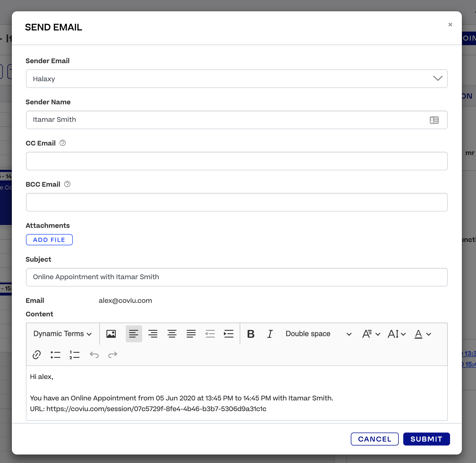Viewport: 476px width, 463px height.
Task: Expand the Dynamic Terms dropdown
Action: point(62,334)
